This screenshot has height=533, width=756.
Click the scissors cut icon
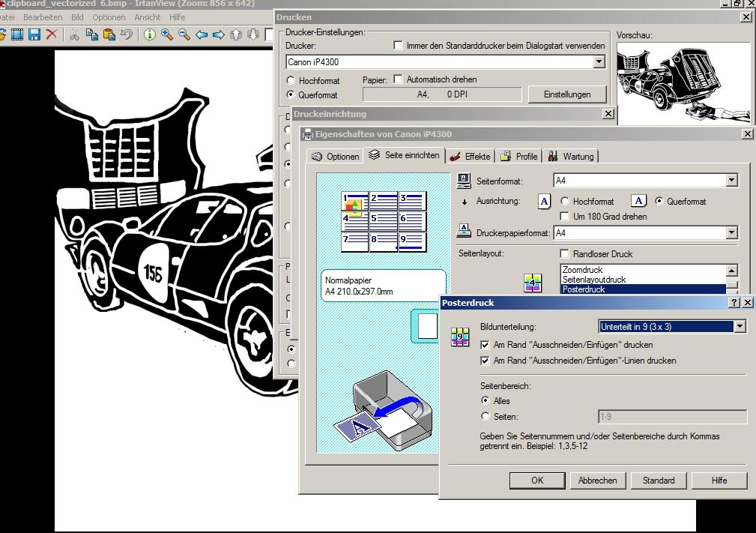pos(75,34)
